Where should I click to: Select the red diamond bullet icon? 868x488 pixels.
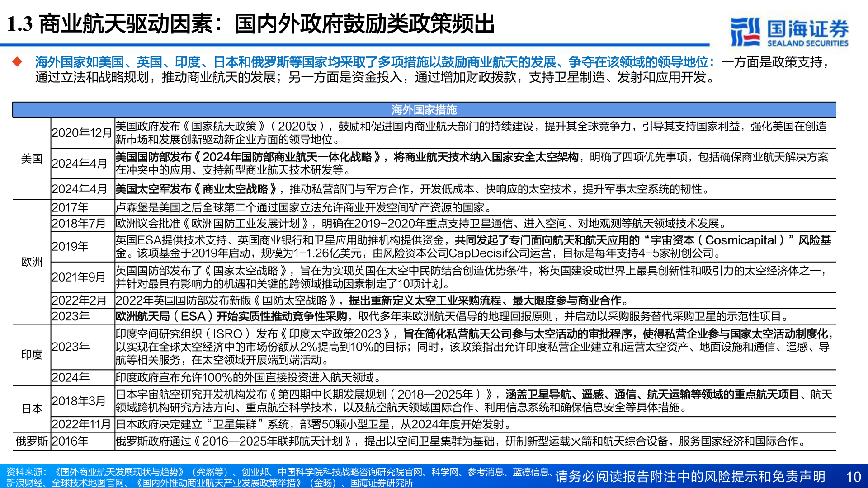click(x=17, y=61)
